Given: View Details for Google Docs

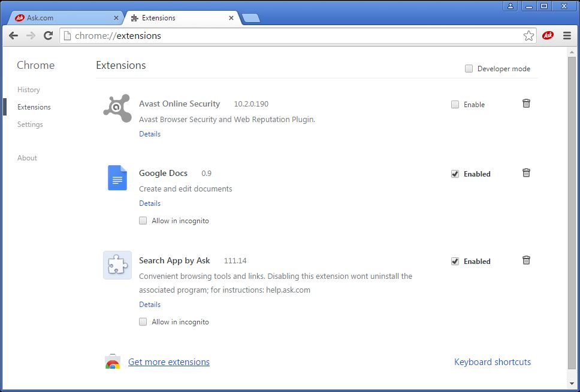Looking at the screenshot, I should coord(150,203).
